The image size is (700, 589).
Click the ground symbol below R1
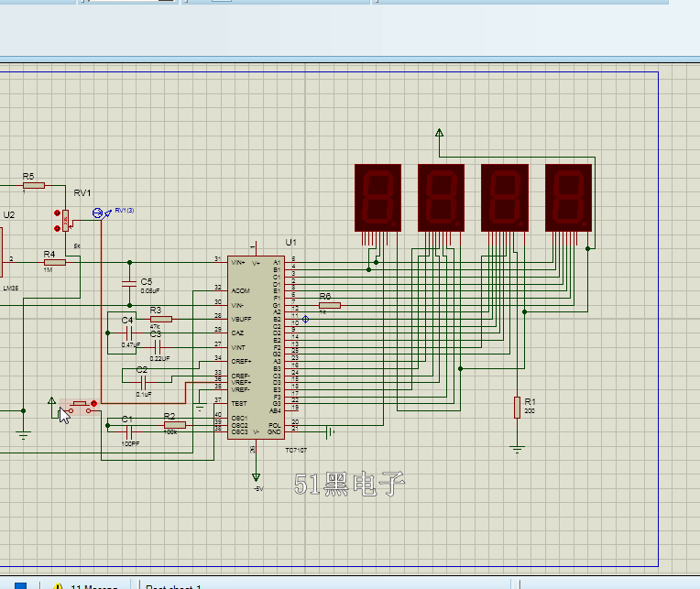517,450
